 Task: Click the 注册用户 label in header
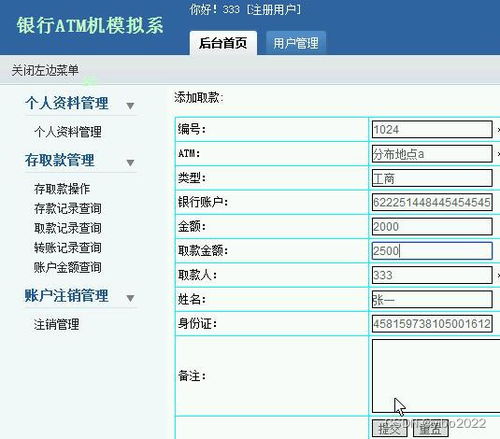[x=274, y=10]
